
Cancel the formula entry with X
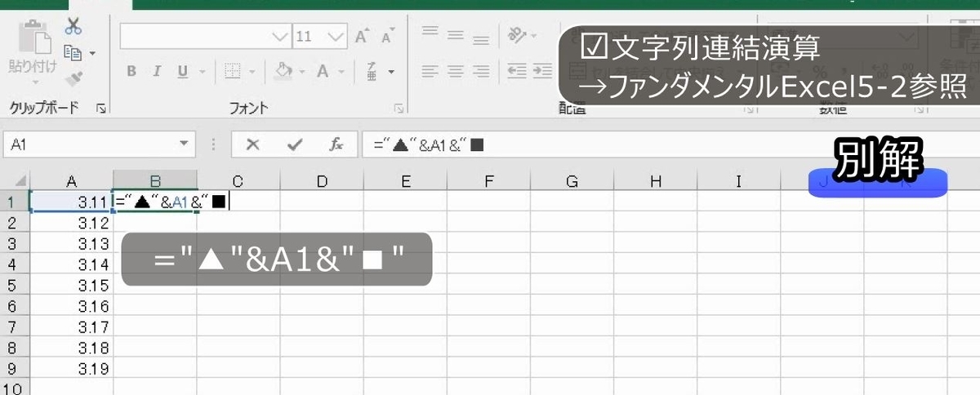pyautogui.click(x=253, y=145)
